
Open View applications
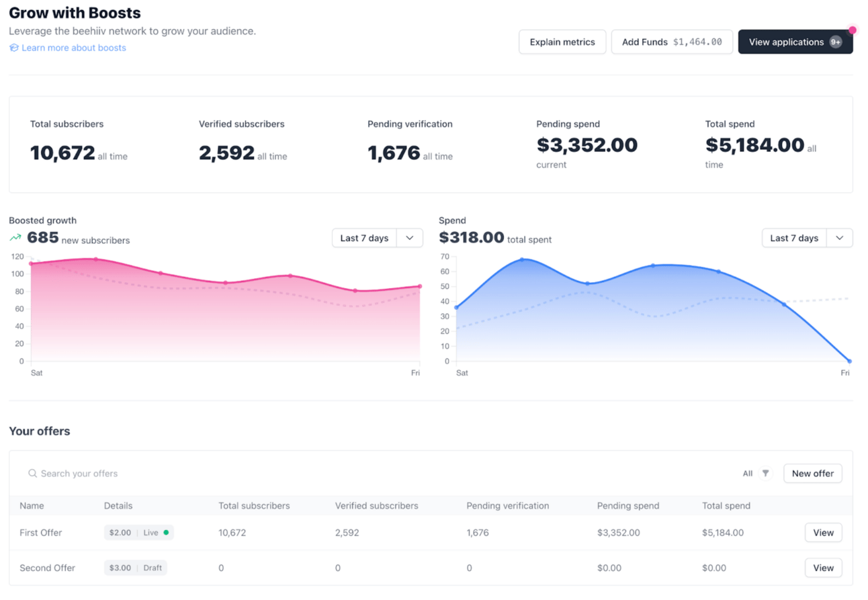coord(795,42)
